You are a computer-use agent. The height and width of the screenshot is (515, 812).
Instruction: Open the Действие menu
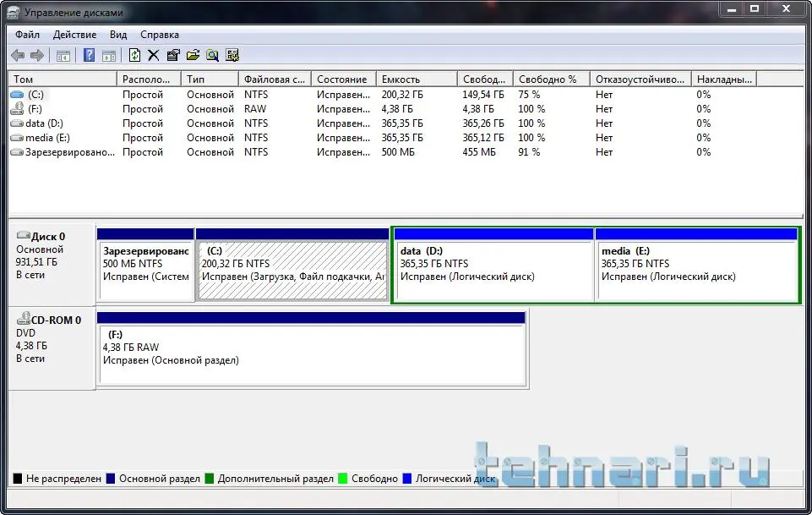click(74, 35)
